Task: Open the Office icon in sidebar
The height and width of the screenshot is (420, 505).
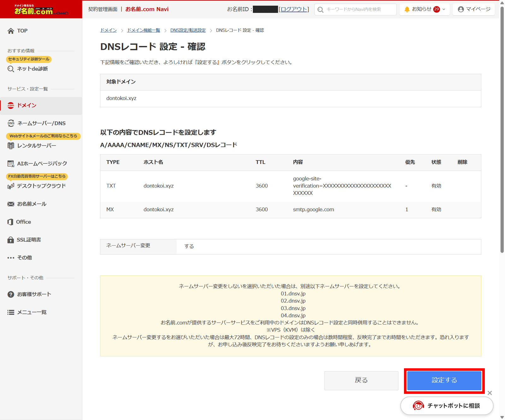Action: click(10, 222)
